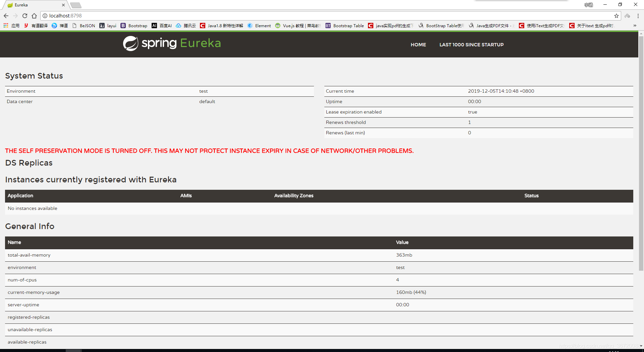This screenshot has height=352, width=644.
Task: Click the Renews (last min) row label
Action: pyautogui.click(x=345, y=133)
